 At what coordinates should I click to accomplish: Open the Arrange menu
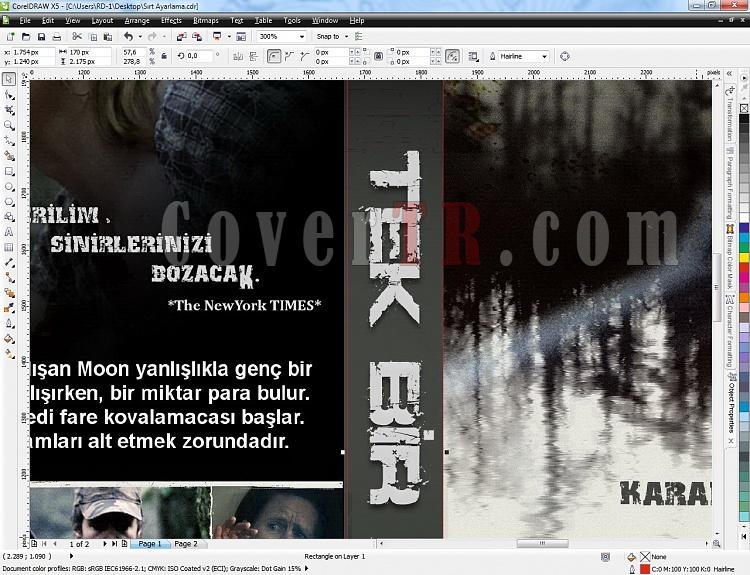click(137, 21)
